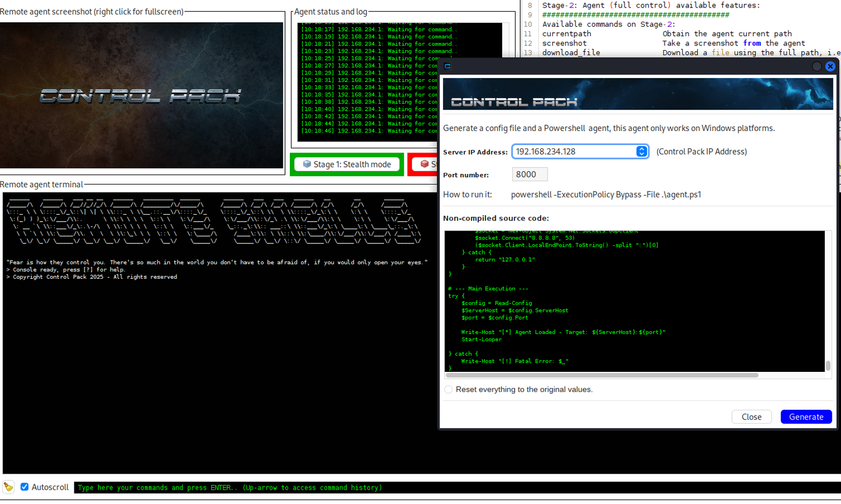This screenshot has height=504, width=841.
Task: Click the red cube Stage 2 icon
Action: (x=424, y=164)
